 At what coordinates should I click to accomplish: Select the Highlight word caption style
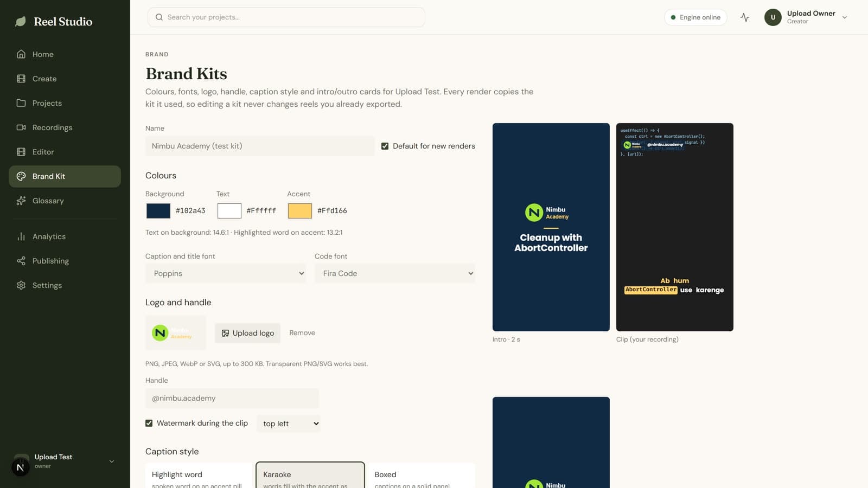pos(199,476)
